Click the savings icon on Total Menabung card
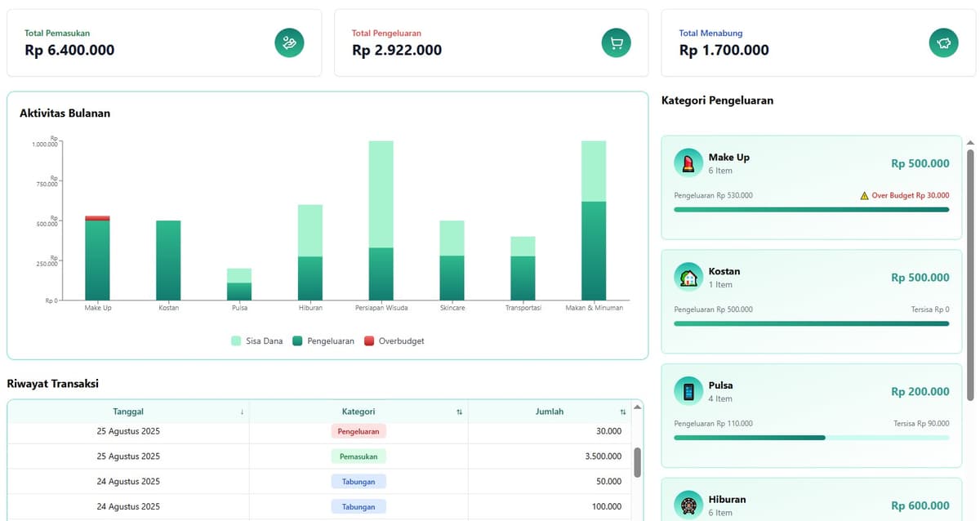Viewport: 980px width, 521px height. point(944,42)
